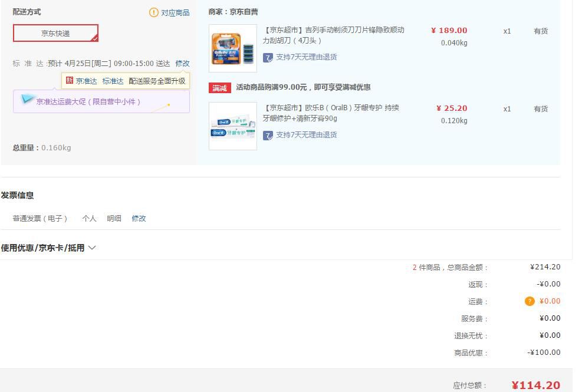This screenshot has height=392, width=582.
Task: Click 支持7天无理由退货 under the Oral-B item
Action: pos(306,135)
